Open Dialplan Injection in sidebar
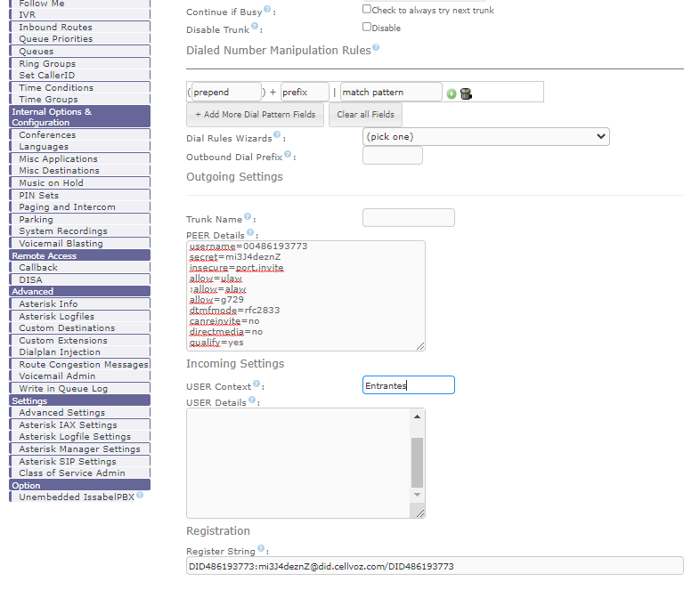The image size is (700, 590). coord(60,352)
